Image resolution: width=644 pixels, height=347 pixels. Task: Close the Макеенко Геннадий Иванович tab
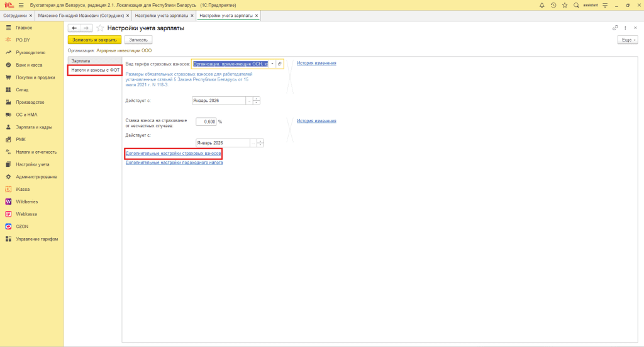[127, 16]
